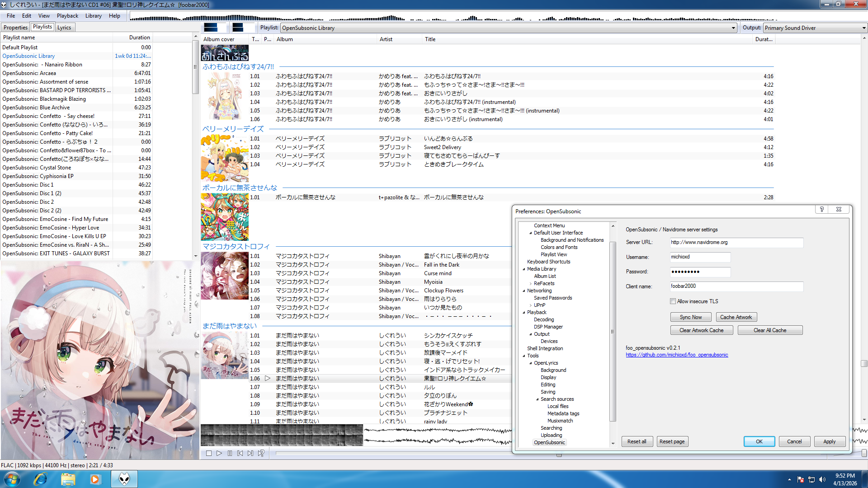Click the network icon in the system tray
This screenshot has height=488, width=868.
click(x=811, y=479)
